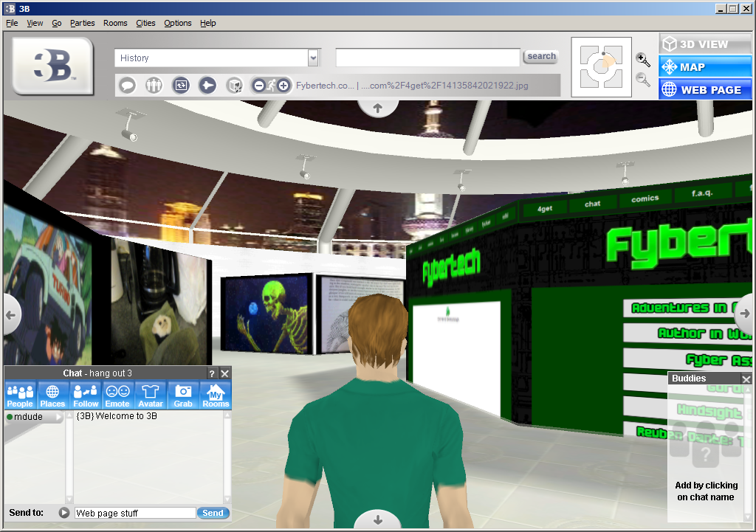Move backward with the down arrow
This screenshot has width=756, height=532.
coord(378,519)
